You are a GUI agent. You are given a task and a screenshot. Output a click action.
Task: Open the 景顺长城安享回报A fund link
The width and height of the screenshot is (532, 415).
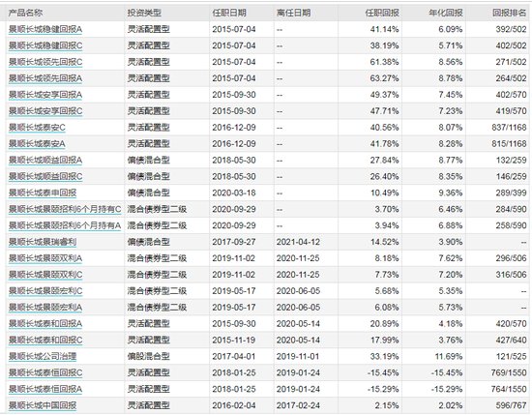[45, 95]
